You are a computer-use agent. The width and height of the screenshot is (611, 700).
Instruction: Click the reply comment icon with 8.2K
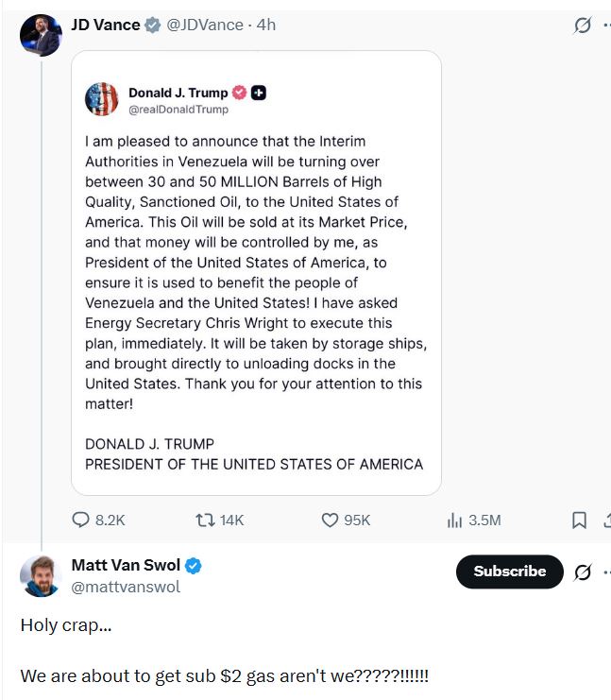tap(82, 520)
